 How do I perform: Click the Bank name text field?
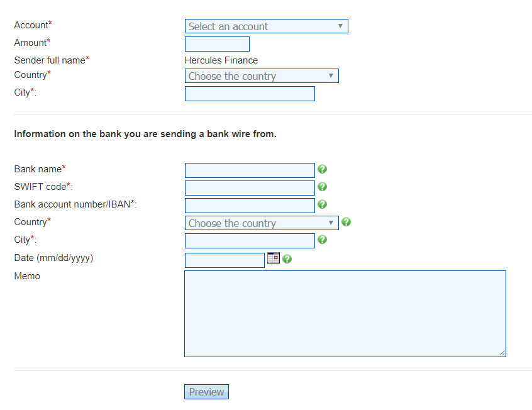click(250, 170)
